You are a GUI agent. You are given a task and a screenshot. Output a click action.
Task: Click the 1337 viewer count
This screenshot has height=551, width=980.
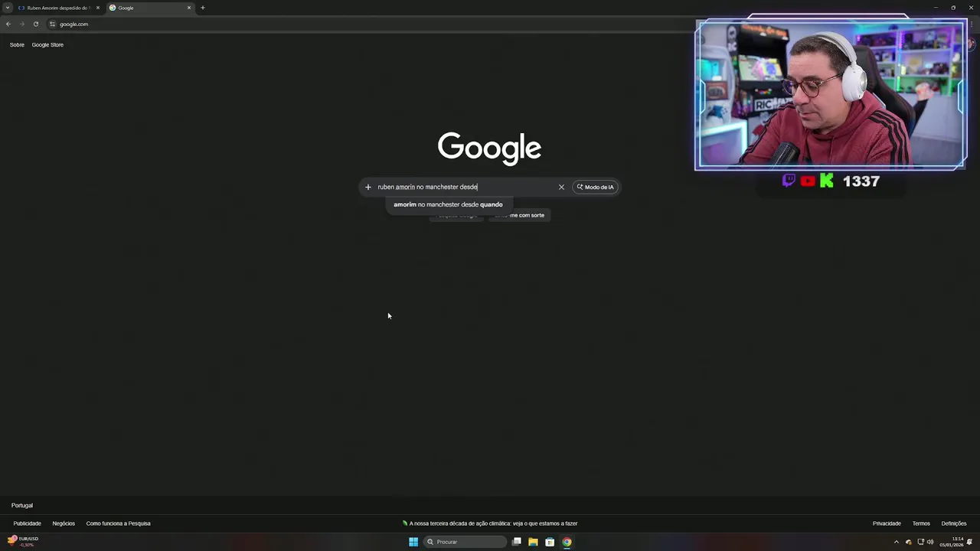pyautogui.click(x=861, y=181)
